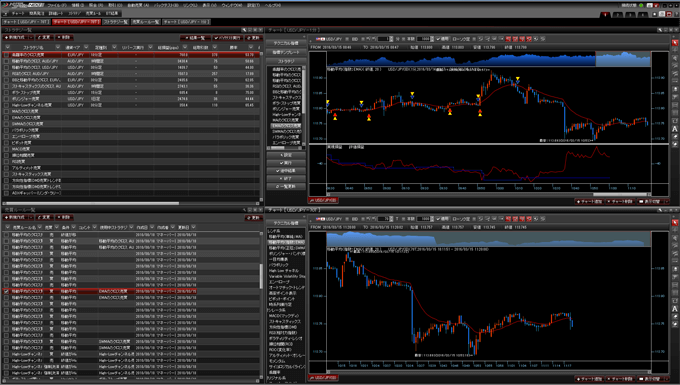Click 結果一覧 button in strategy list panel

click(195, 38)
